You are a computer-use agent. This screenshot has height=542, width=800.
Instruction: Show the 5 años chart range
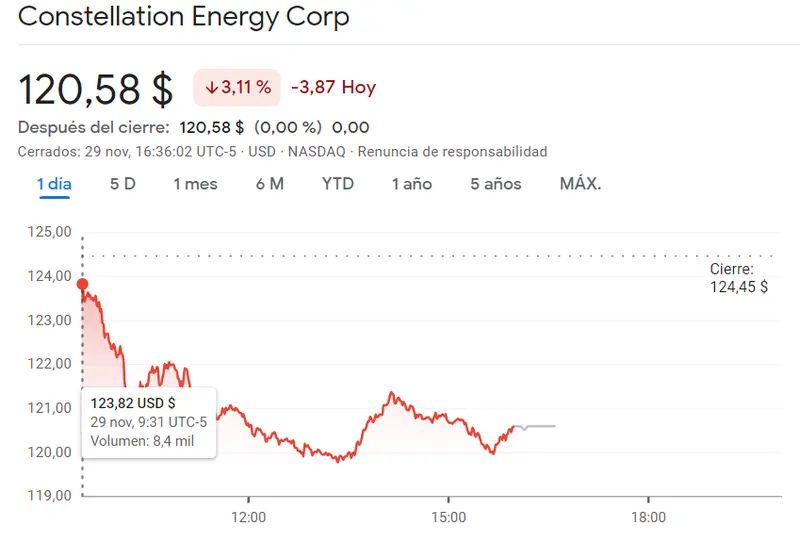[496, 184]
